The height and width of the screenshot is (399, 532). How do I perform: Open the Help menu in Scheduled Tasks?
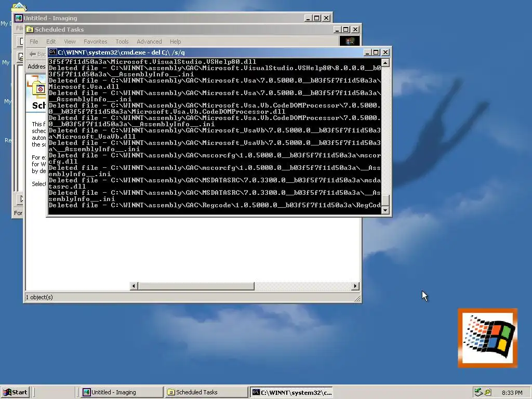pos(175,42)
